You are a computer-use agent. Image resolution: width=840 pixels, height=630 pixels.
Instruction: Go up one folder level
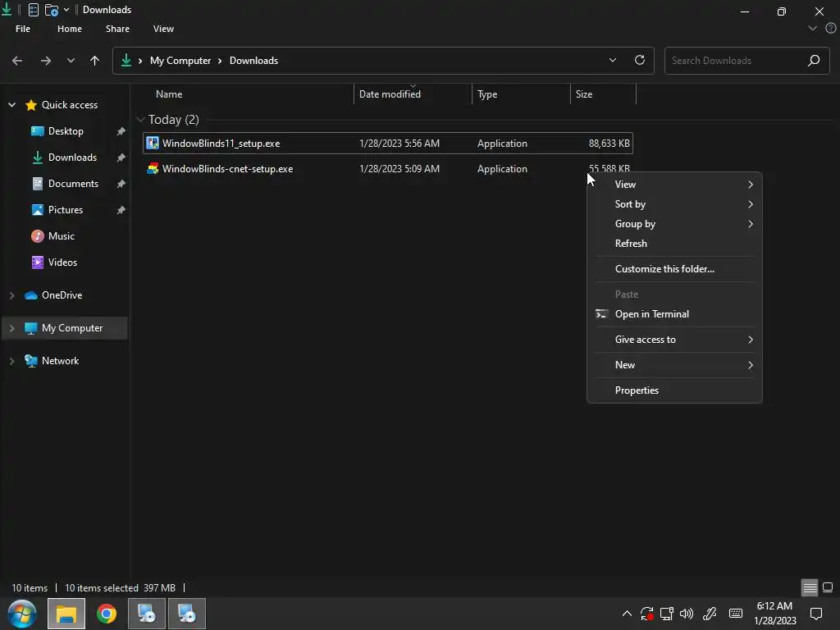95,61
